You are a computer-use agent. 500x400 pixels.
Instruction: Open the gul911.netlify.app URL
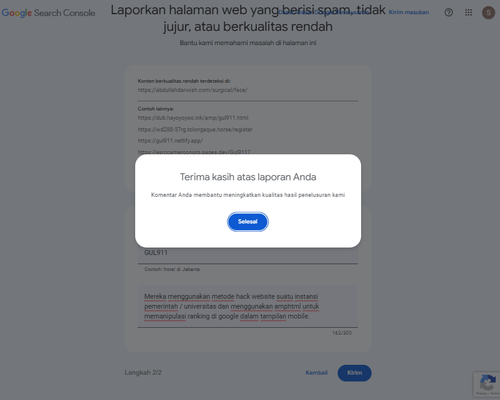170,141
